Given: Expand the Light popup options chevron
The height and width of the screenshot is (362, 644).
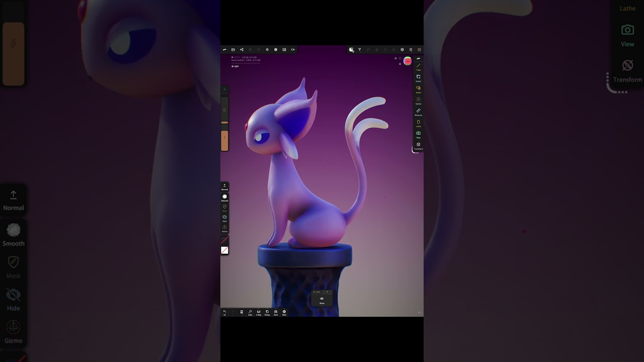Looking at the screenshot, I should (x=328, y=292).
